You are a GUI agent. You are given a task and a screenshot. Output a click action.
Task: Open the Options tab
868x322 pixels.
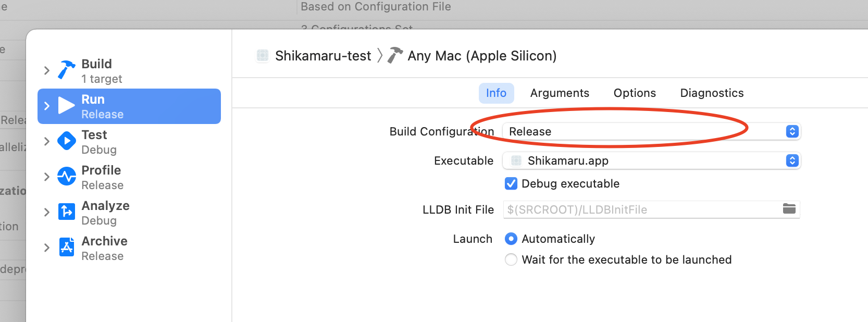pyautogui.click(x=635, y=93)
